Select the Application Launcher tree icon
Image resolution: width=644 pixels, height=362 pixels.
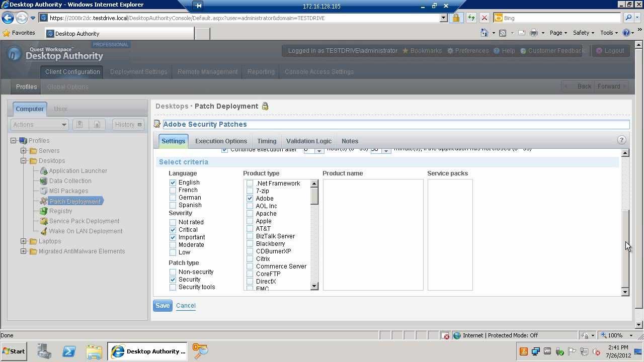[44, 171]
